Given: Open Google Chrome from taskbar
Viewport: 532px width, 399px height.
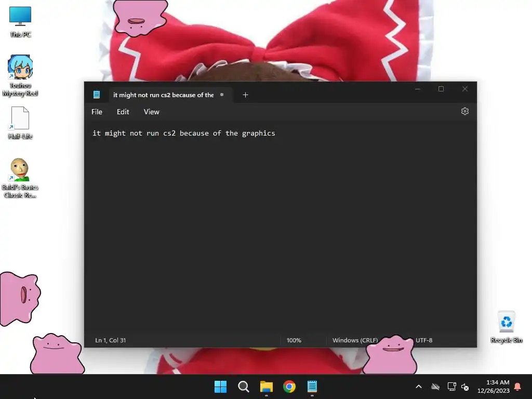Looking at the screenshot, I should (289, 387).
